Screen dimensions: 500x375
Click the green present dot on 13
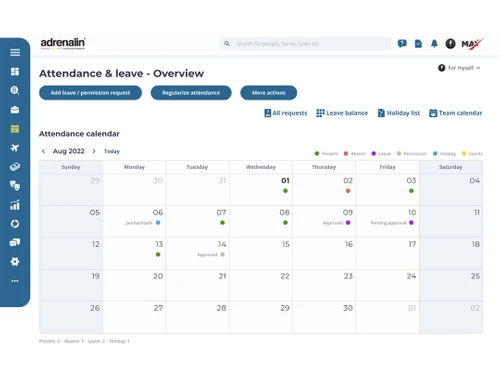click(158, 255)
